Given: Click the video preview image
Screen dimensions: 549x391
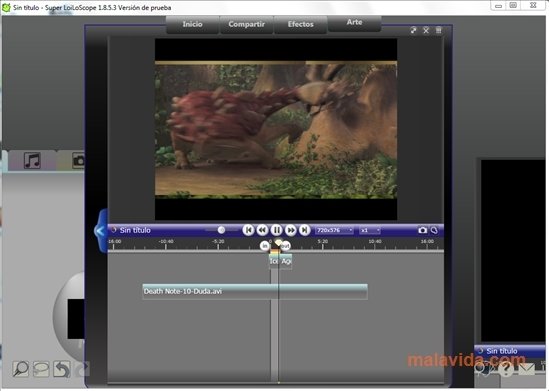Looking at the screenshot, I should tap(276, 130).
